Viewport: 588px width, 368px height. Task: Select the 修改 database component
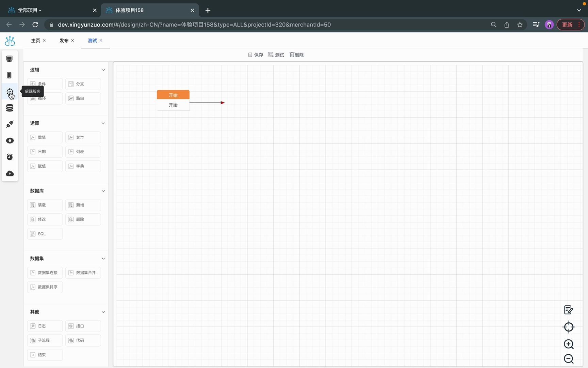click(45, 219)
